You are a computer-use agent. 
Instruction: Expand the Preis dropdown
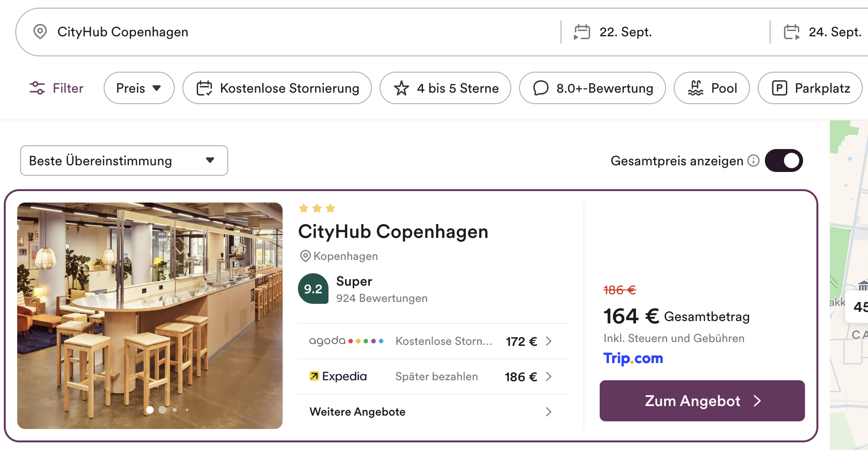139,88
